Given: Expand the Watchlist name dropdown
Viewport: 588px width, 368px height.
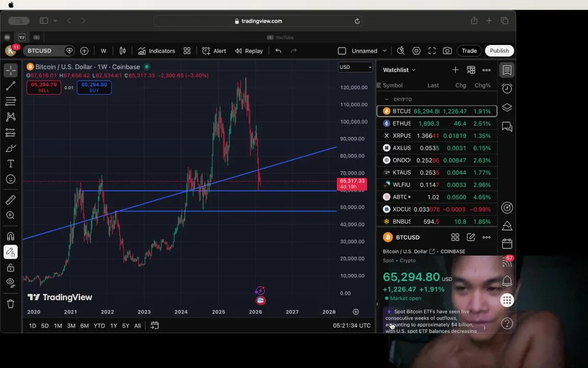Looking at the screenshot, I should [399, 70].
